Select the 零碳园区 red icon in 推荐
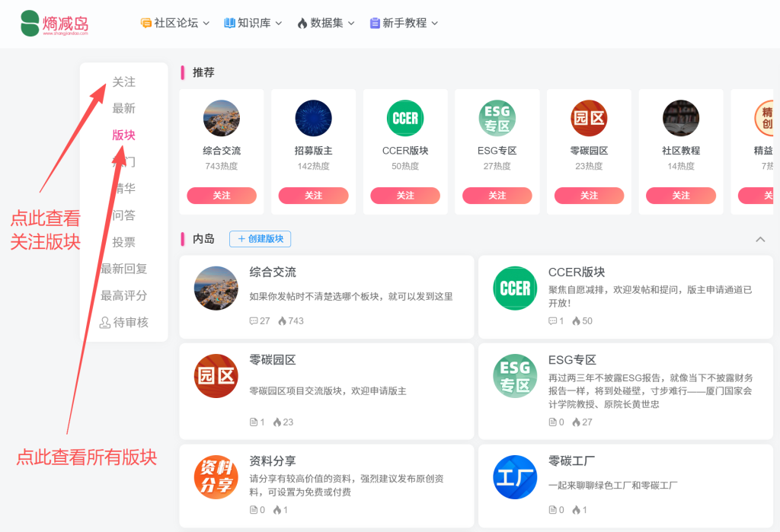This screenshot has width=780, height=532. [x=589, y=118]
